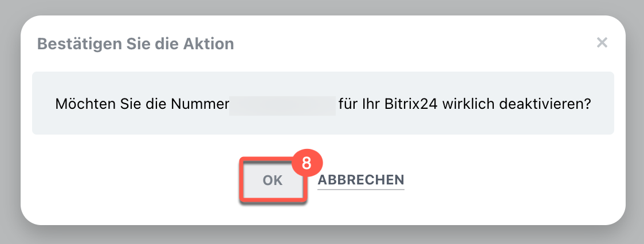The height and width of the screenshot is (244, 644).
Task: Click the ABBRECHEN link to cancel
Action: point(361,180)
